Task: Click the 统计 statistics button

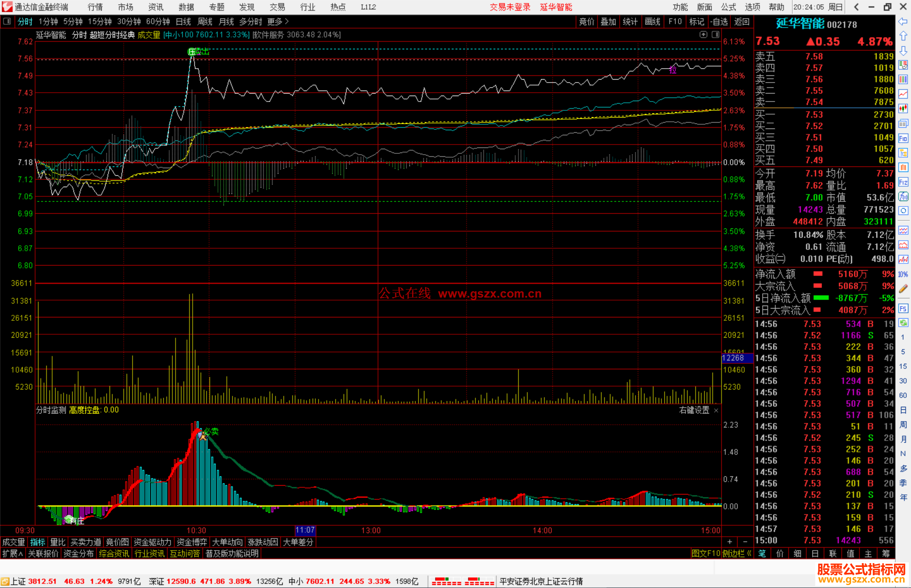Action: click(630, 21)
